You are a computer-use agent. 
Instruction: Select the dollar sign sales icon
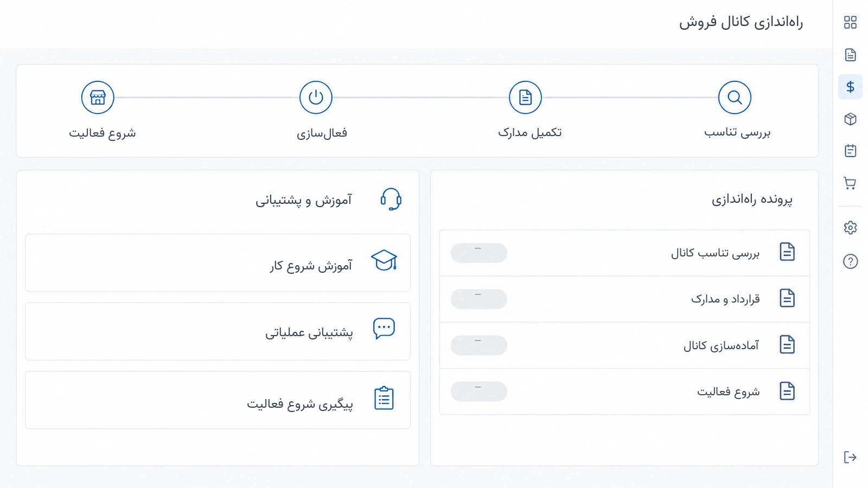click(850, 87)
